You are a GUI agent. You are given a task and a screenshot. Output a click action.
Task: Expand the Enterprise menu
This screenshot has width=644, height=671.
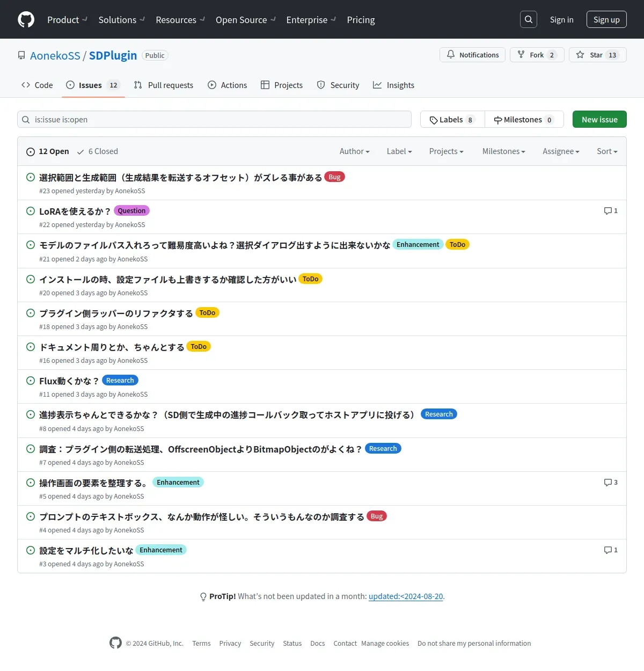311,20
